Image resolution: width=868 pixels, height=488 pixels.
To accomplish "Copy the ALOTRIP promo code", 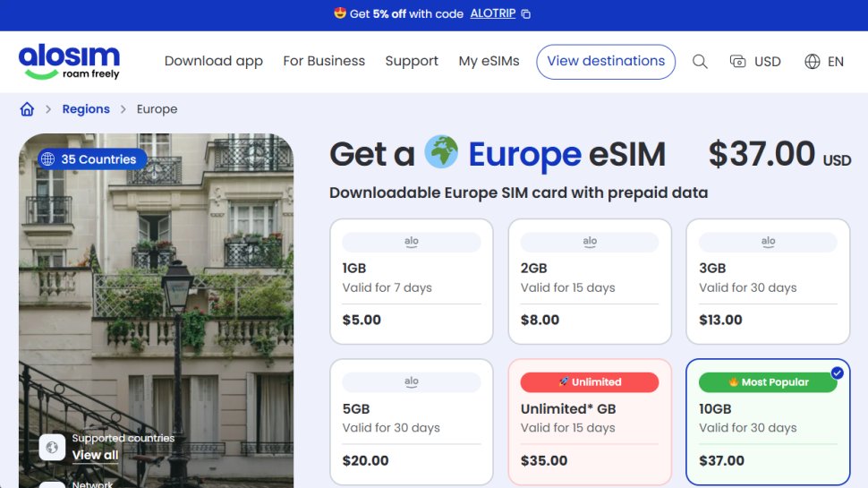I will [x=526, y=14].
